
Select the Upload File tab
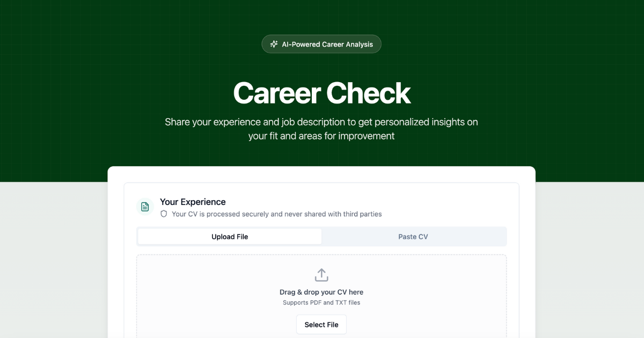pos(230,236)
